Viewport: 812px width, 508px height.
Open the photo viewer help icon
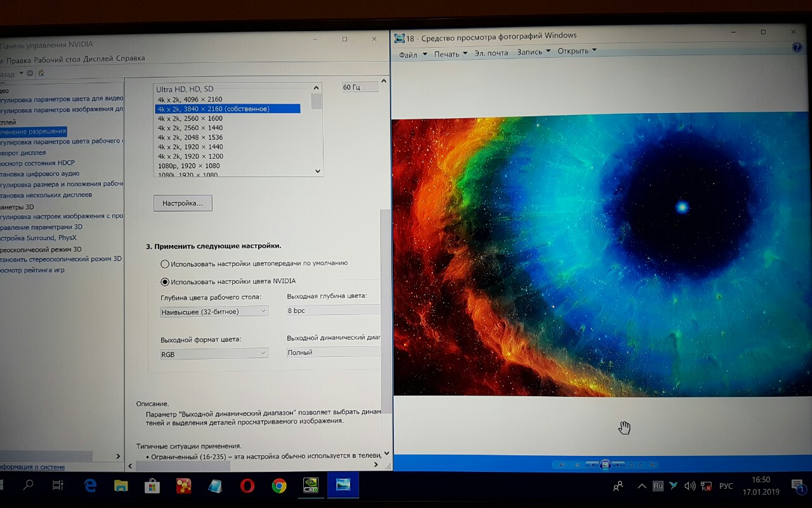click(797, 48)
